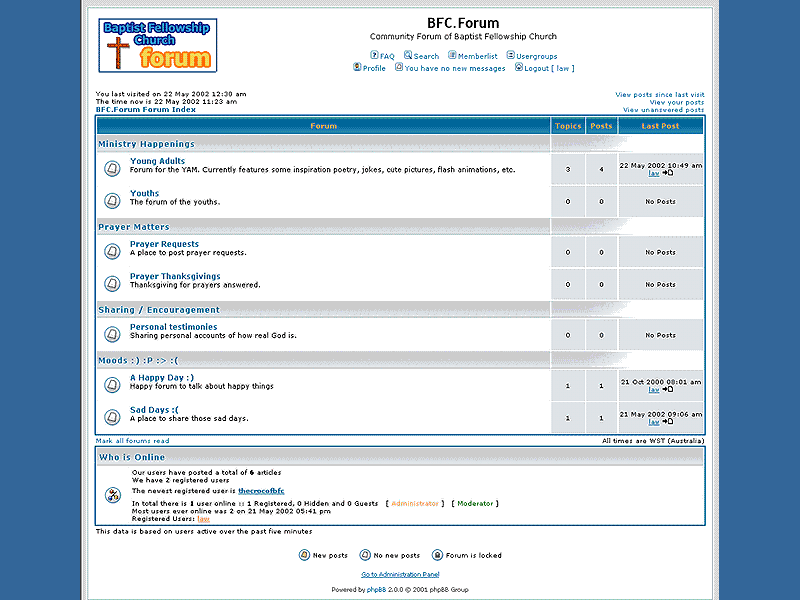Click Mark all forums read
Viewport: 800px width, 600px height.
[x=132, y=441]
